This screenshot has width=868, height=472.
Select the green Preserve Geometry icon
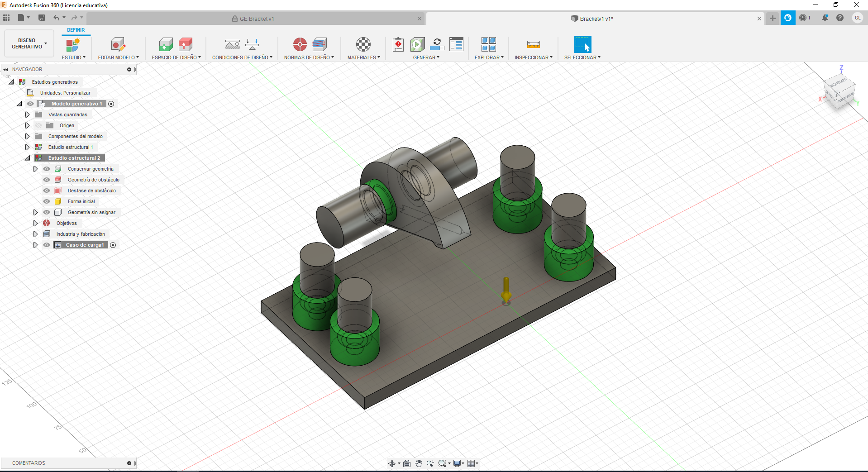click(166, 44)
